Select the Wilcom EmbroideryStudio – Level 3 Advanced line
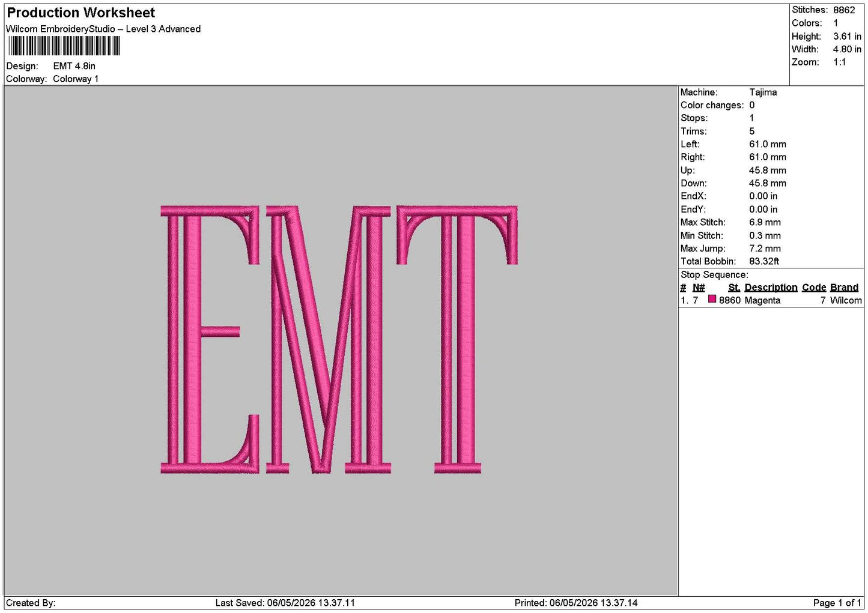The height and width of the screenshot is (613, 868). tap(103, 29)
